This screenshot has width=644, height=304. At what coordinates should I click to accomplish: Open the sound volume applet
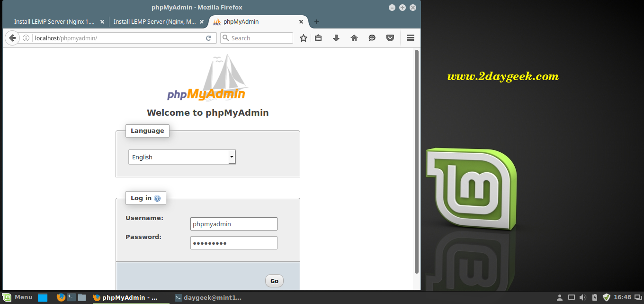click(x=583, y=297)
